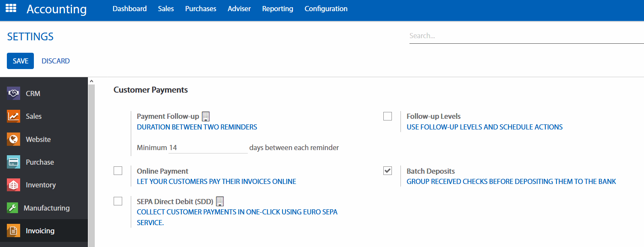
Task: Click company icon beside SEPA Direct Debit
Action: [x=220, y=201]
